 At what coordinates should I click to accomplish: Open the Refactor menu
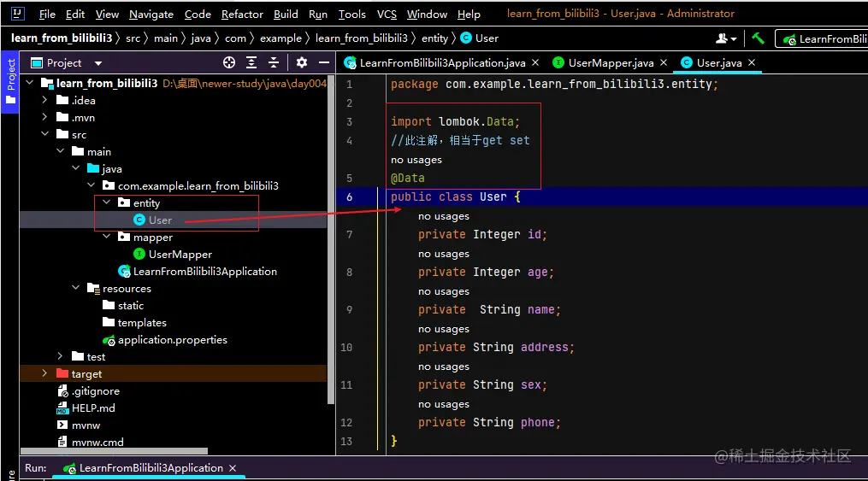[242, 15]
